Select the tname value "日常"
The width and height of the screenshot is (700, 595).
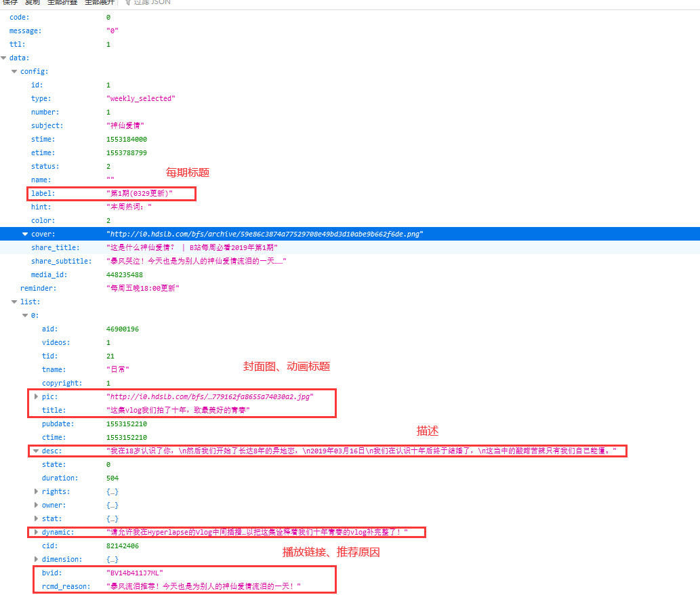[118, 369]
